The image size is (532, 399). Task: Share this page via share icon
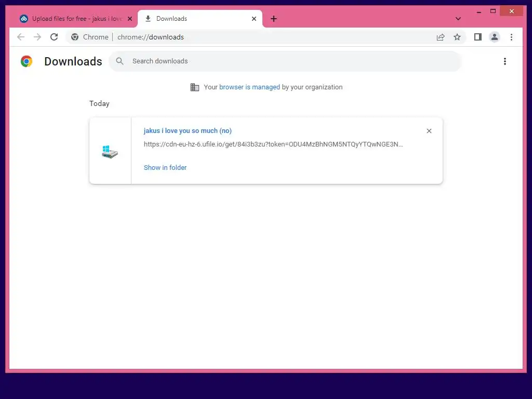point(441,37)
